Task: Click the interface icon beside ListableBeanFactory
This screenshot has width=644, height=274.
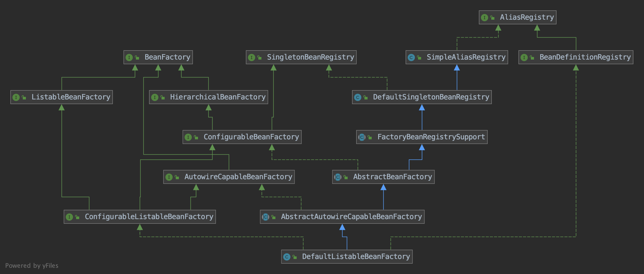Action: click(x=16, y=97)
